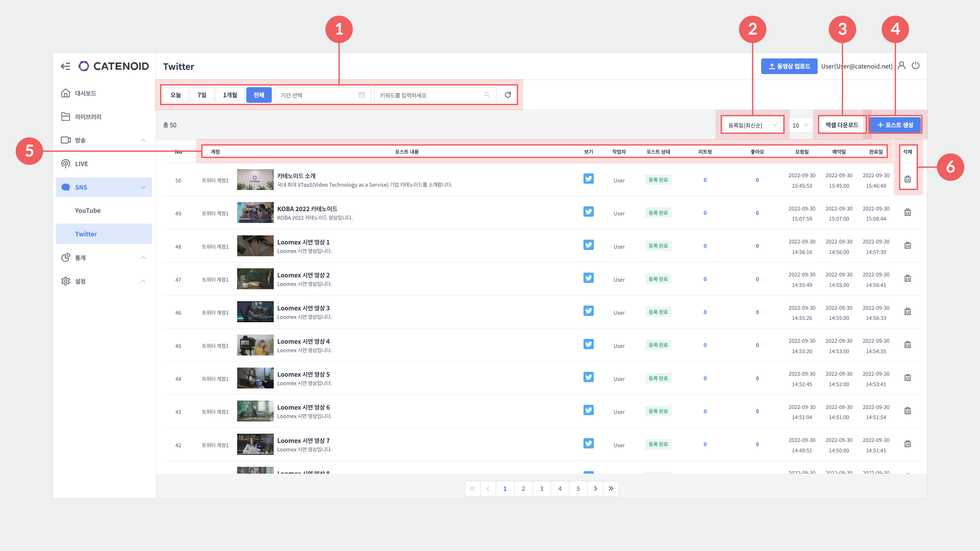Viewport: 980px width, 551px height.
Task: Click the 포스트 생성 button
Action: coord(895,125)
